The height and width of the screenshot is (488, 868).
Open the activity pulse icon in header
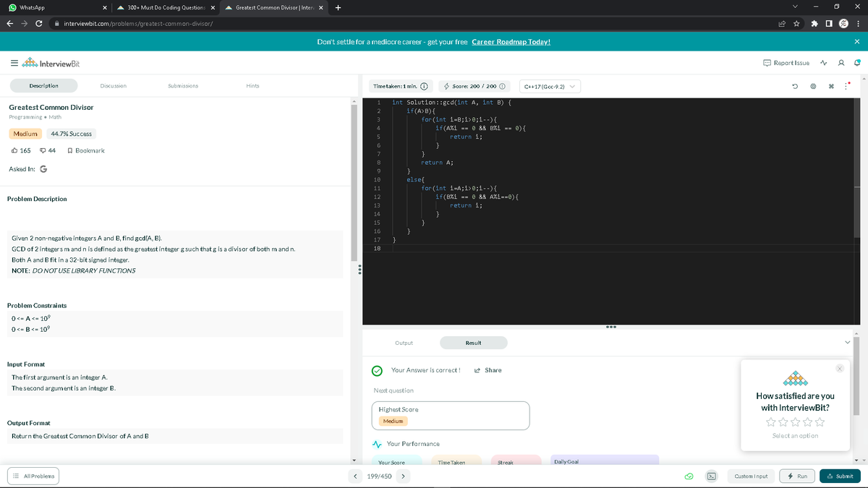825,64
